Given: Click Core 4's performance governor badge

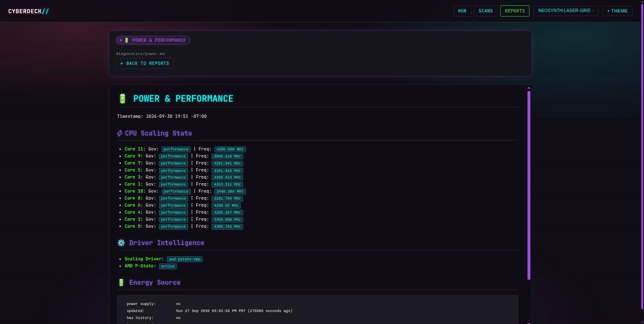Looking at the screenshot, I should click(173, 212).
